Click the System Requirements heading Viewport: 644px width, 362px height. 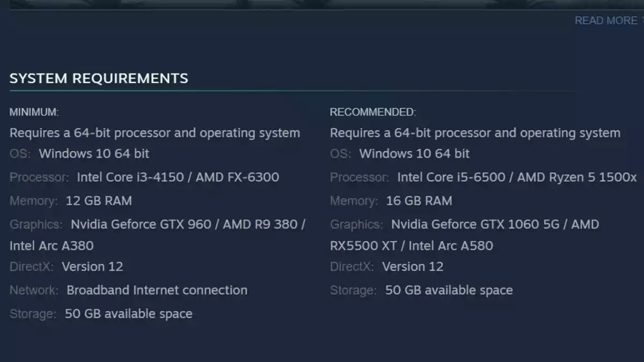(99, 78)
